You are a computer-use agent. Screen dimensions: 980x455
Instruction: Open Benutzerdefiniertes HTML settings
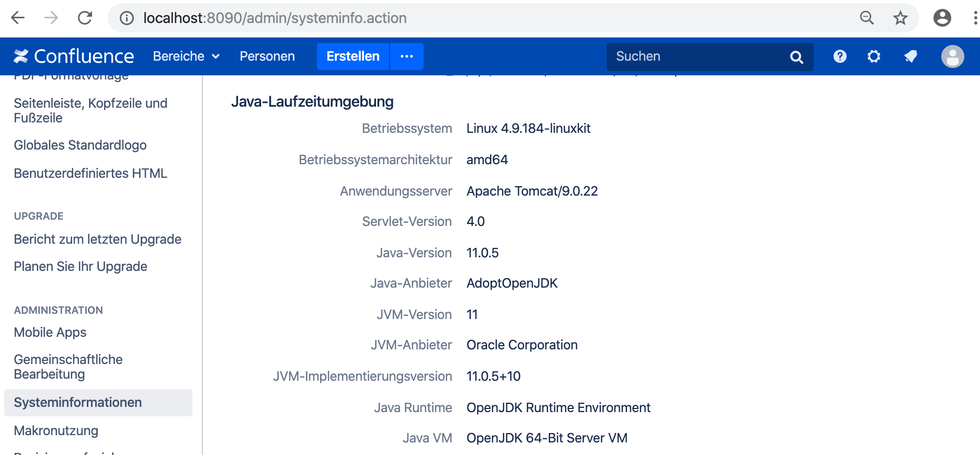pos(90,173)
